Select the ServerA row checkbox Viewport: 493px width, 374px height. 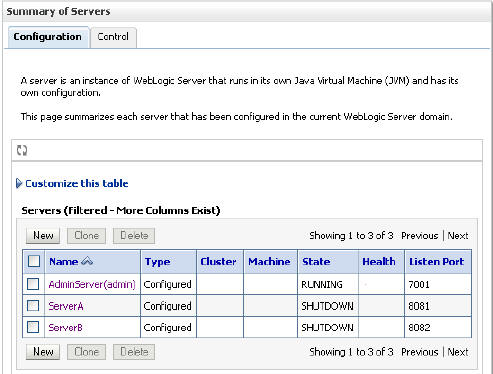[33, 306]
